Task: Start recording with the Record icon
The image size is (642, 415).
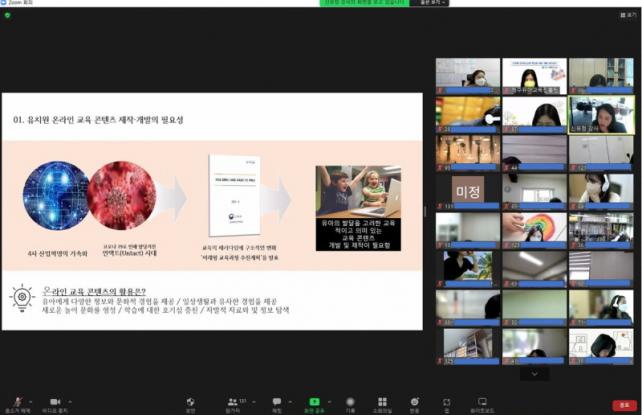Action: tap(350, 402)
